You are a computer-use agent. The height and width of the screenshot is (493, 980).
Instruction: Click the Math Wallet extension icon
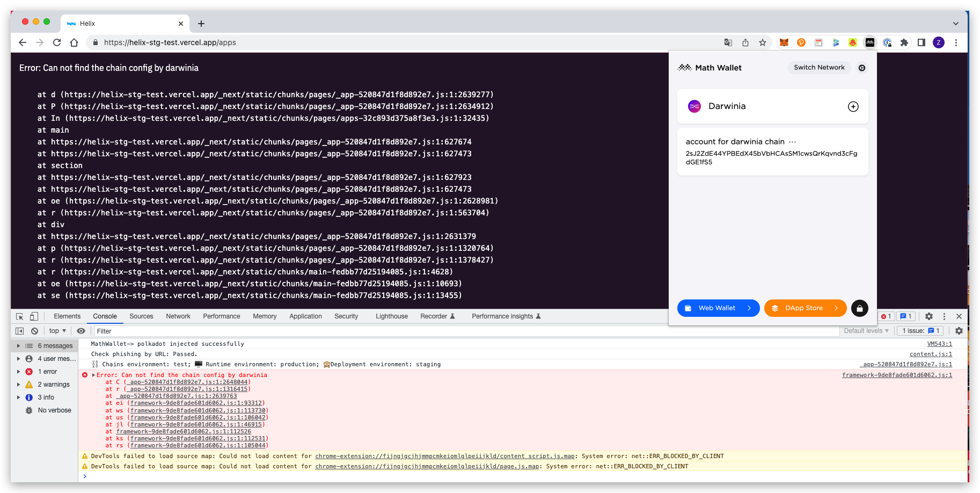[869, 42]
